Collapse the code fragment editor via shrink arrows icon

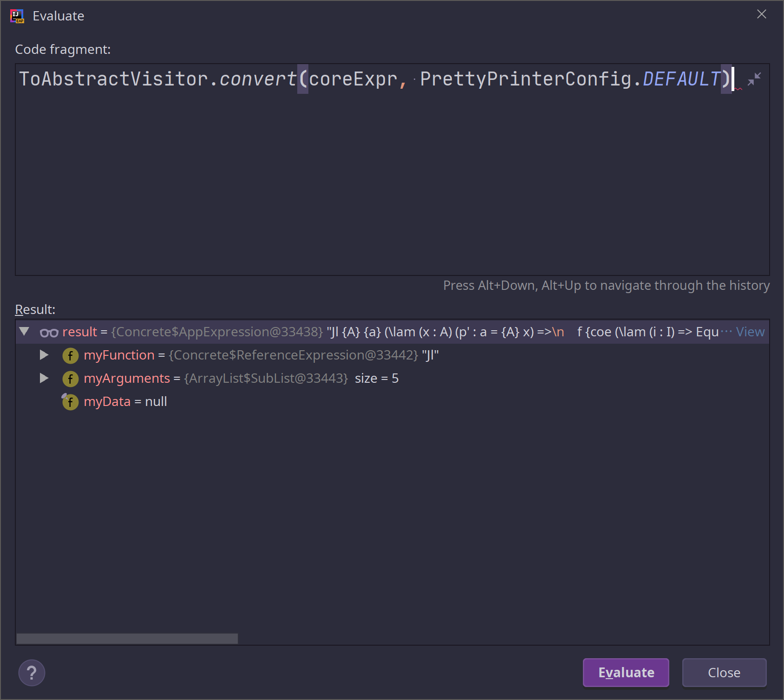point(753,78)
